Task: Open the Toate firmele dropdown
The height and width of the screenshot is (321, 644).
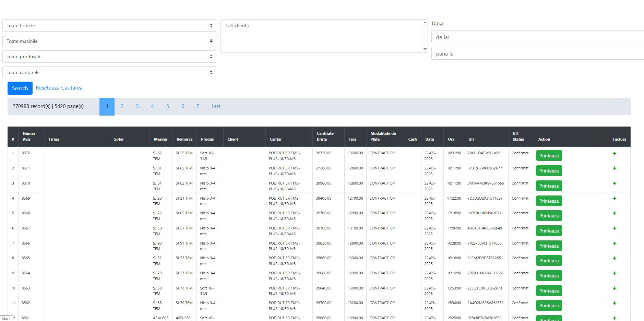Action: pos(109,25)
